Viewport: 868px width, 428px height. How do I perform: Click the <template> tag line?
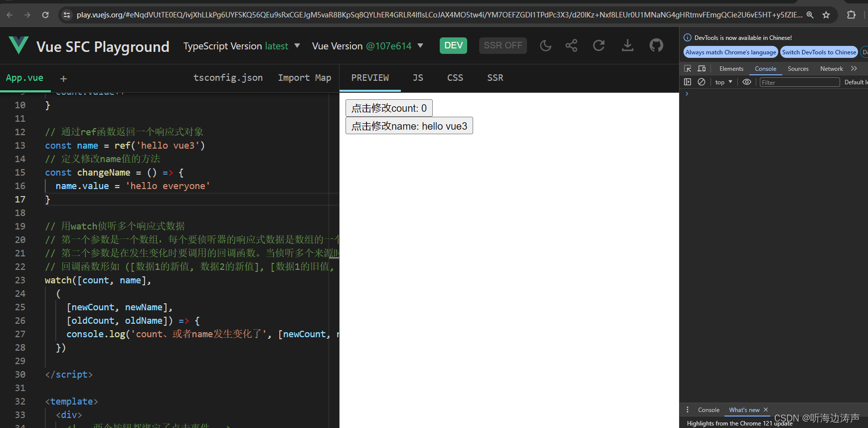pyautogui.click(x=71, y=402)
